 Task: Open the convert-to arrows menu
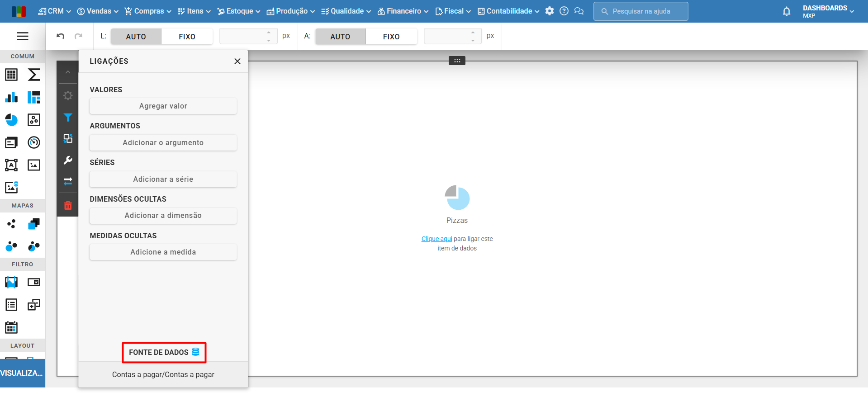point(68,181)
